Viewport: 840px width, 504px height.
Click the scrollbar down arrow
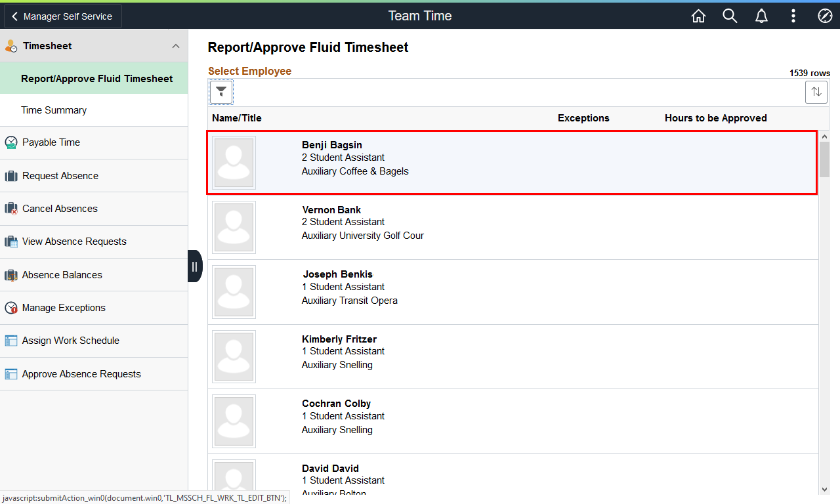pyautogui.click(x=824, y=489)
